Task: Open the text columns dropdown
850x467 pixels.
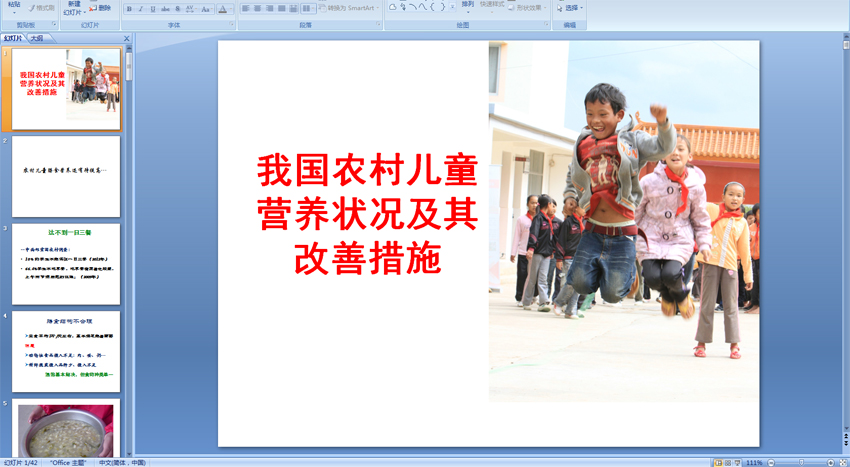Action: coord(308,8)
